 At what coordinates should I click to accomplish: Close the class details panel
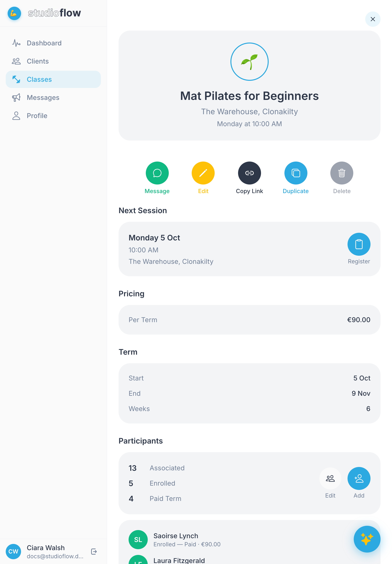click(x=373, y=19)
